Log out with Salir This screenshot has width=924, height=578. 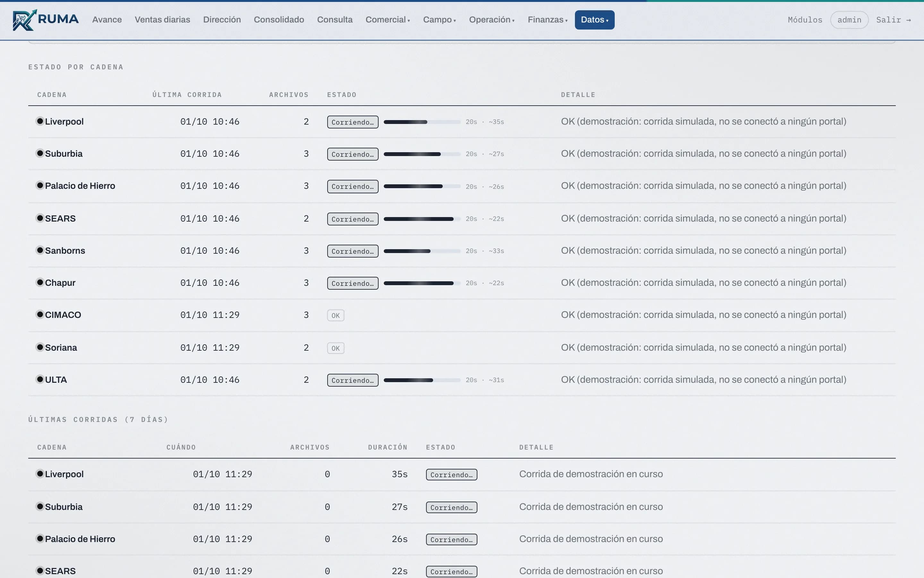pyautogui.click(x=894, y=20)
